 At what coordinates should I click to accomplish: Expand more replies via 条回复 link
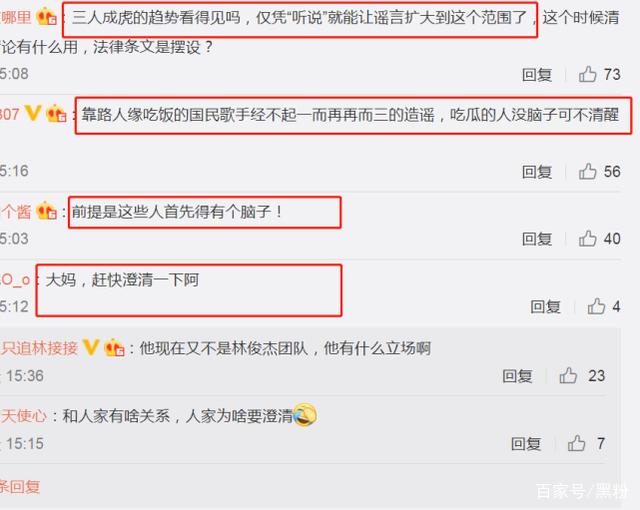click(20, 486)
